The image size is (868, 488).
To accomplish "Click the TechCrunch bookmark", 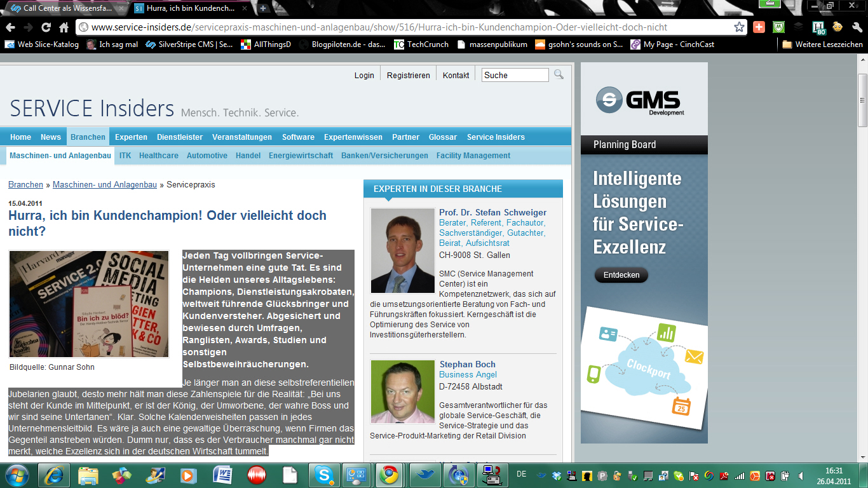I will [421, 44].
